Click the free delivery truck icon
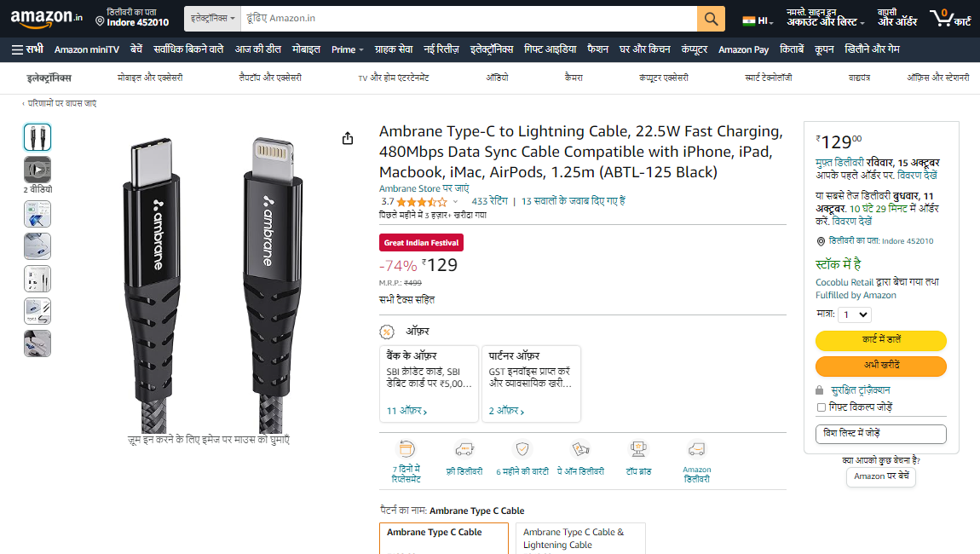This screenshot has height=554, width=980. pyautogui.click(x=464, y=449)
